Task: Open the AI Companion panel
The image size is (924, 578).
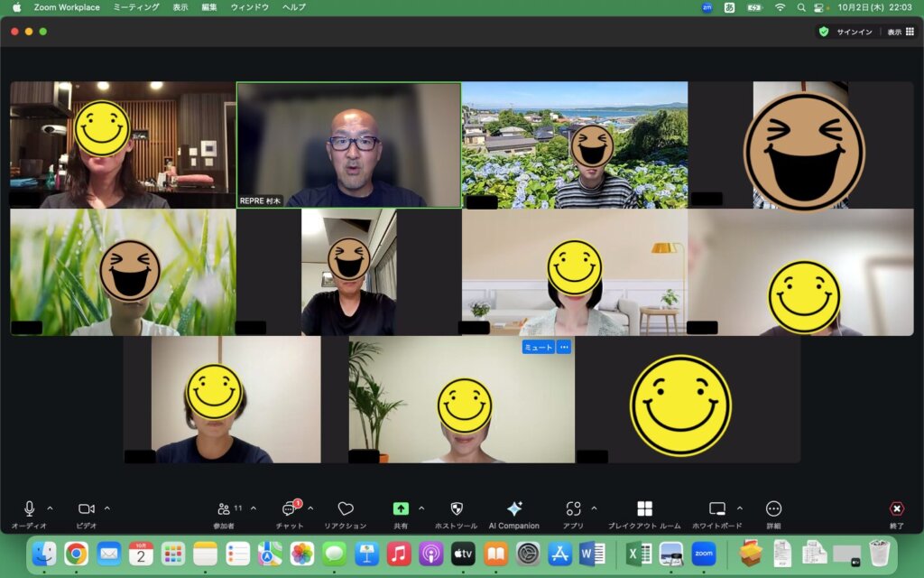Action: (x=513, y=509)
